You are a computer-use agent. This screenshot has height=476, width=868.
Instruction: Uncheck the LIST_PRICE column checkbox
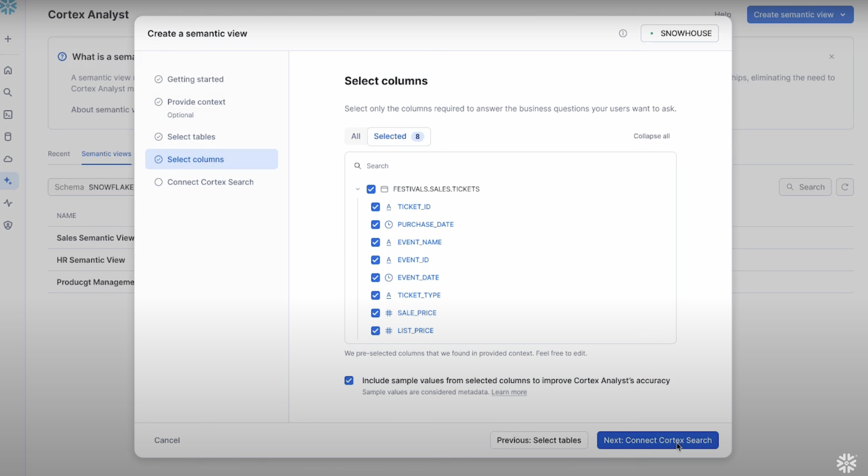click(375, 331)
